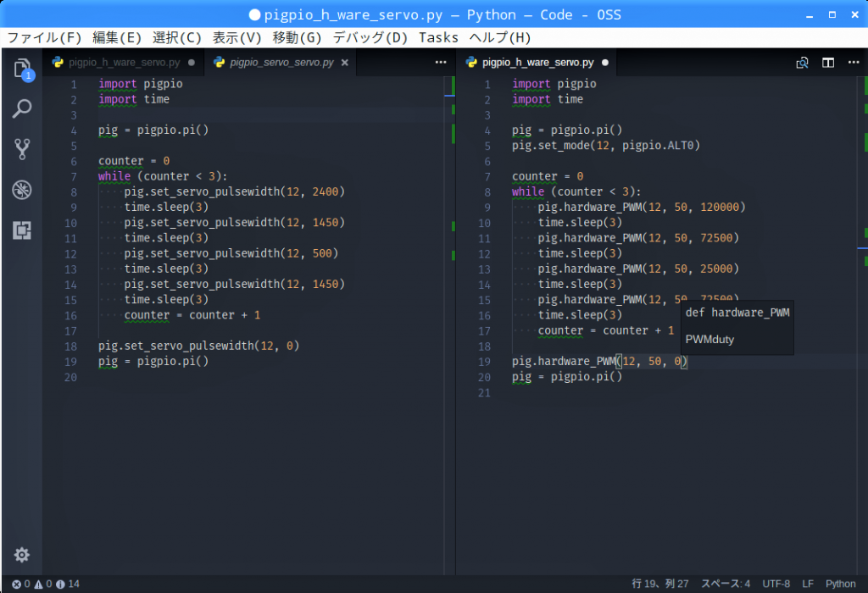Open the ファイル(F) menu
The width and height of the screenshot is (868, 593).
pos(44,37)
